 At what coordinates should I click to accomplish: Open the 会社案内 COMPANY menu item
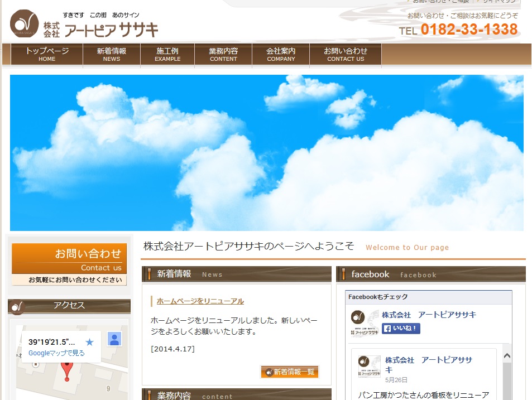281,54
